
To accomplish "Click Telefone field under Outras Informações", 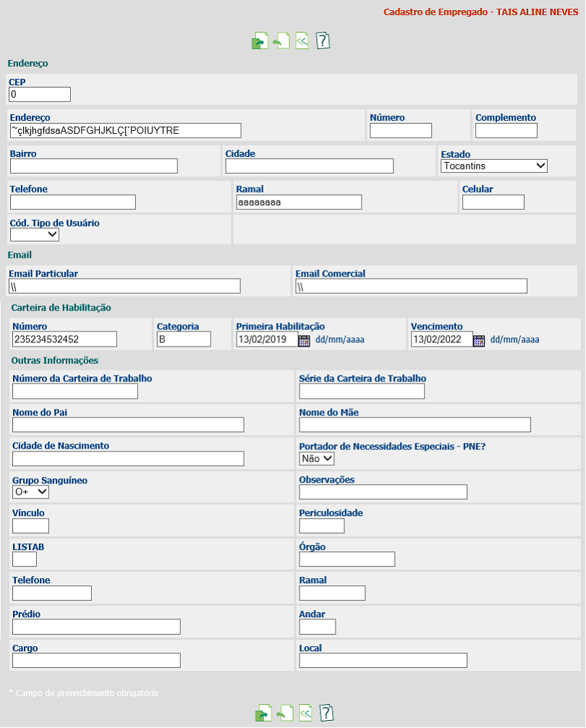I will click(52, 593).
